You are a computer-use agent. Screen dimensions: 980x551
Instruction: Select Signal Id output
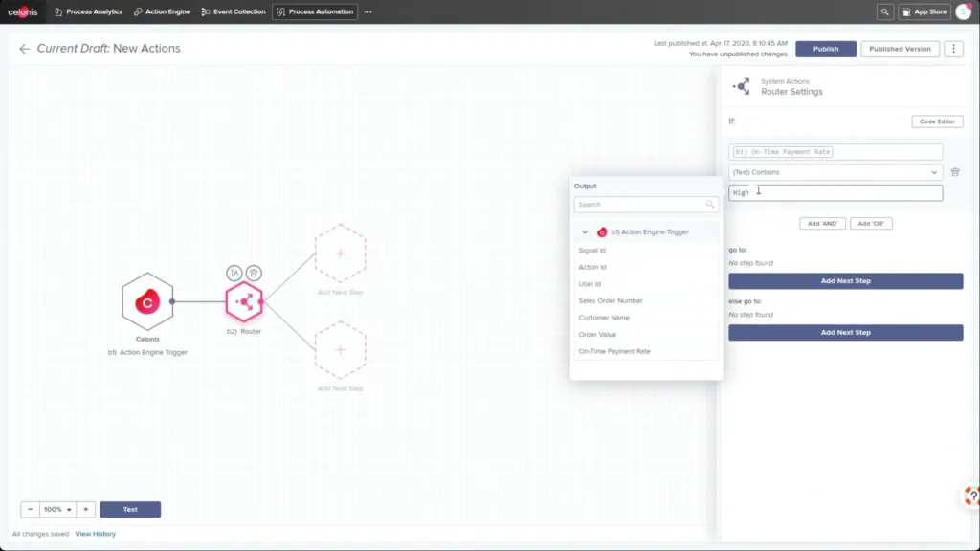coord(591,251)
